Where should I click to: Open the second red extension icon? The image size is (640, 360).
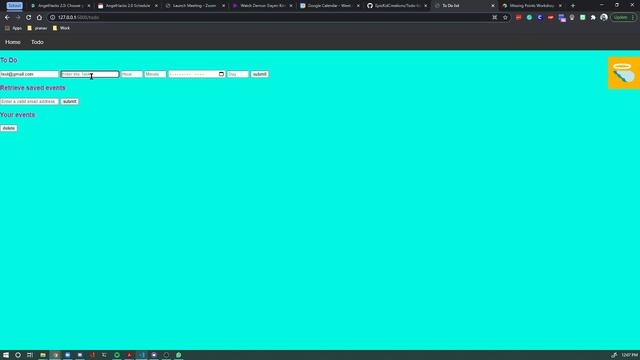pos(551,18)
